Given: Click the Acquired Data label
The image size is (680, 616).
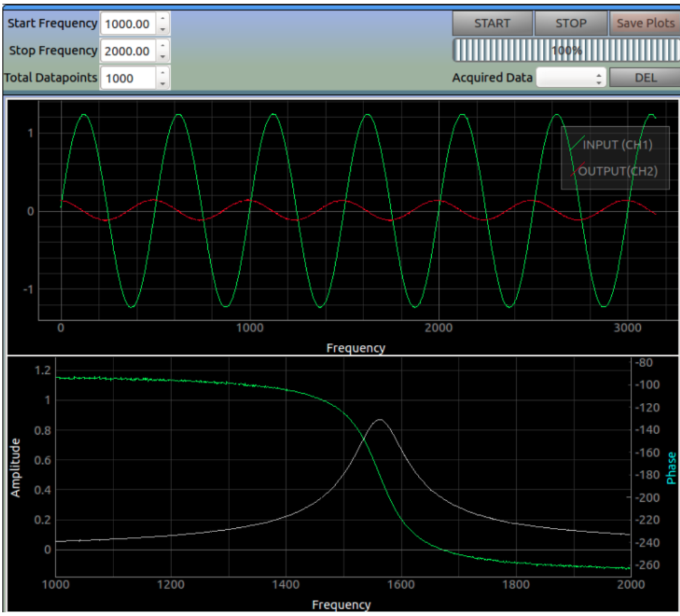Looking at the screenshot, I should pos(492,78).
